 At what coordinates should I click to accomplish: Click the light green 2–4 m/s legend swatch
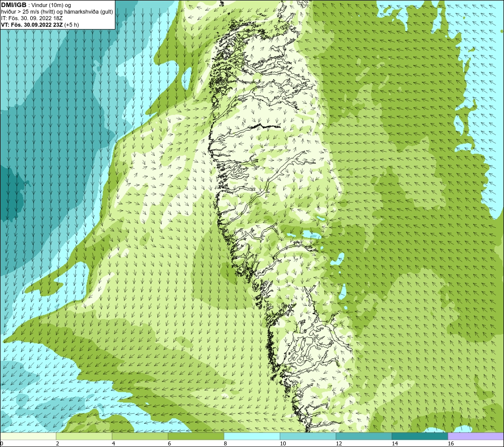[x=84, y=436]
